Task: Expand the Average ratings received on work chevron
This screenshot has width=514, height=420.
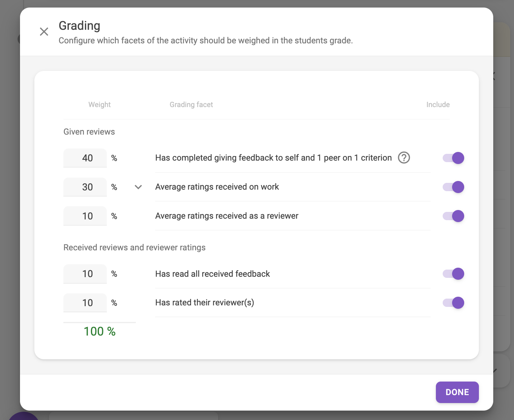Action: [x=139, y=187]
